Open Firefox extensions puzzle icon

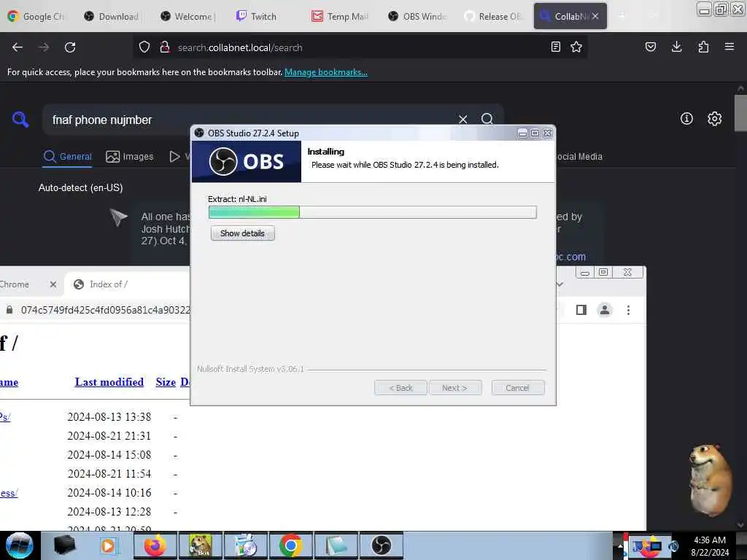(703, 47)
